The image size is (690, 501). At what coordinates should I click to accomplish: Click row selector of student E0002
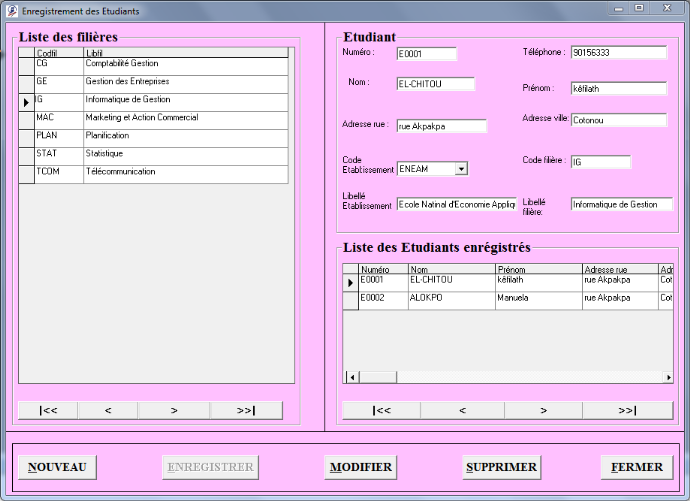350,301
